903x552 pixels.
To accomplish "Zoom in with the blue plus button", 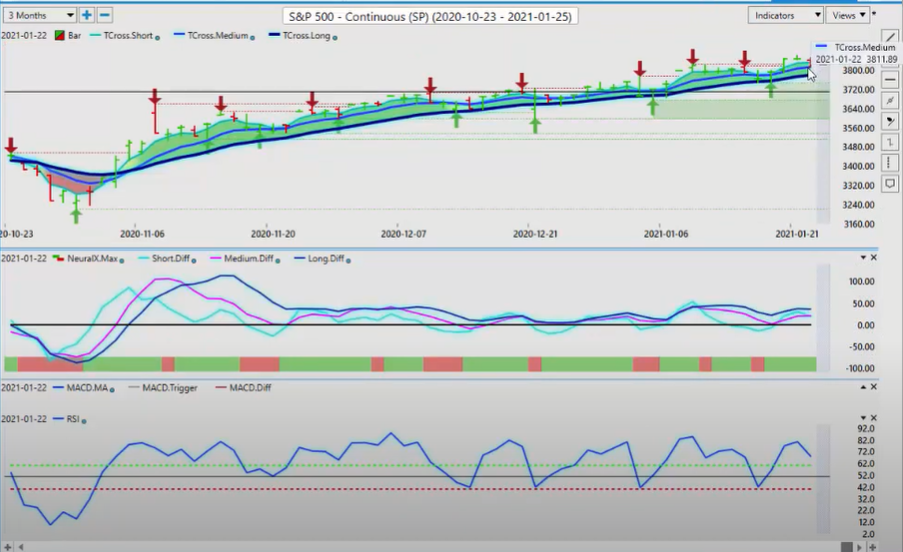I will click(x=86, y=15).
